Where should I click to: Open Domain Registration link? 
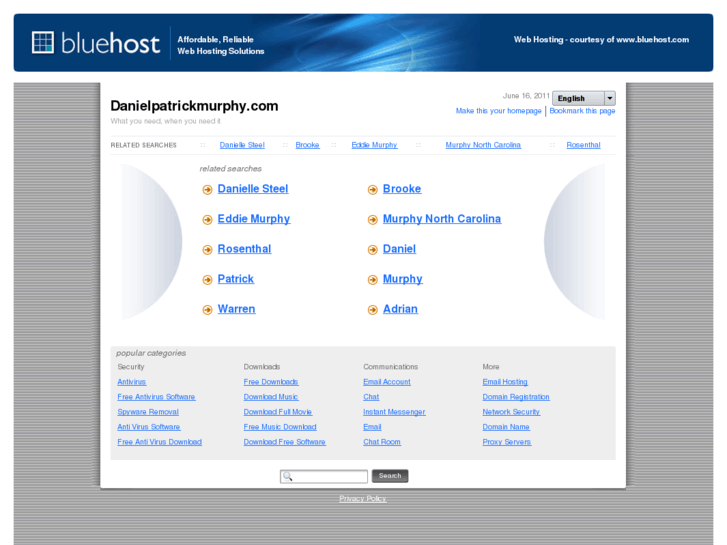[516, 397]
